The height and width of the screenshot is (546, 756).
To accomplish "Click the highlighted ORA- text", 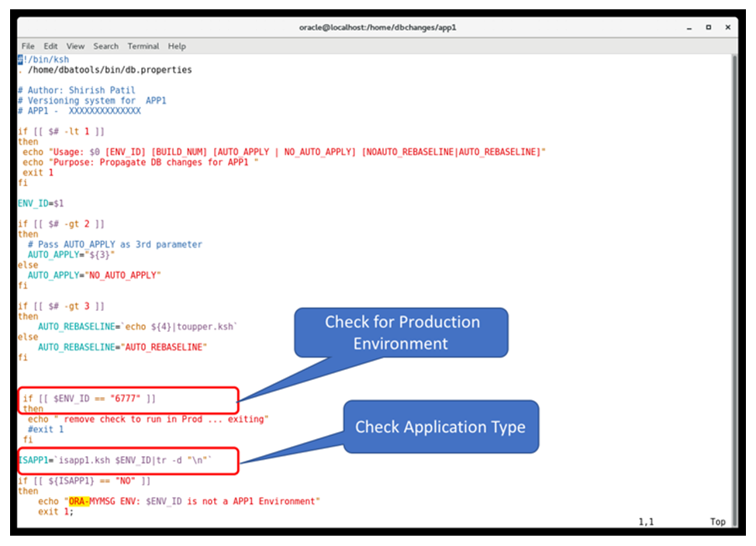I will tap(78, 501).
